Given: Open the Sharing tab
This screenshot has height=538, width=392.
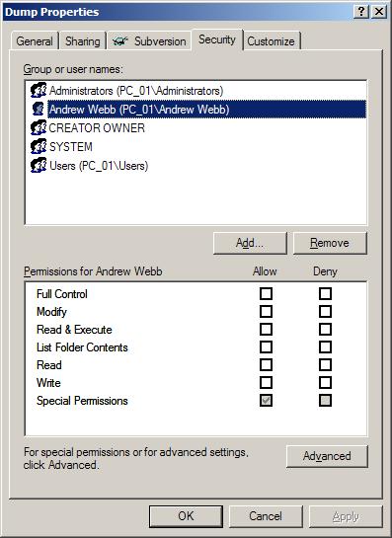Looking at the screenshot, I should coord(83,41).
